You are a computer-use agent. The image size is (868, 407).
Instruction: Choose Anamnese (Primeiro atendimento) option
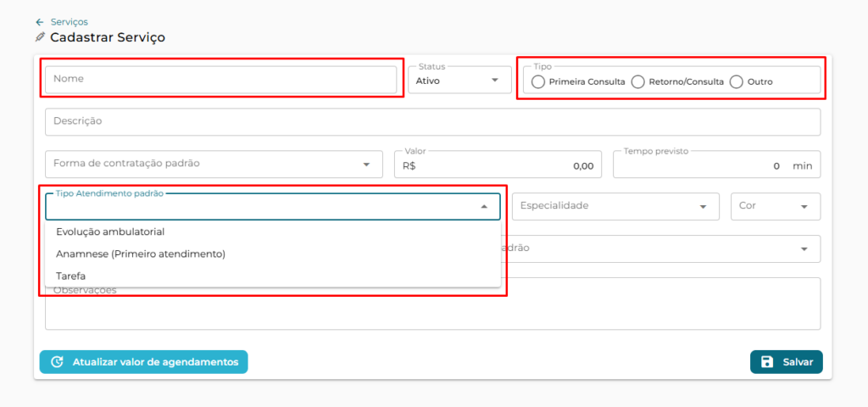273,254
